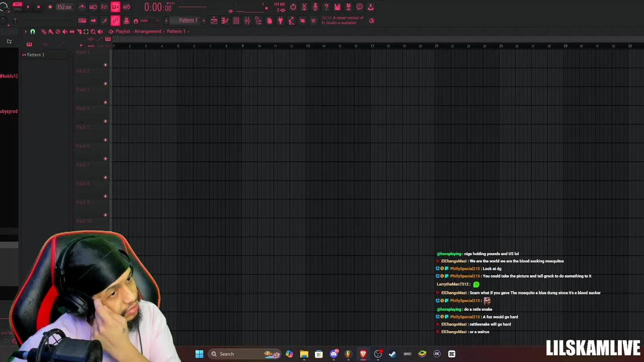Mute Track 1 with its dot switch
The image size is (644, 362).
tap(105, 65)
